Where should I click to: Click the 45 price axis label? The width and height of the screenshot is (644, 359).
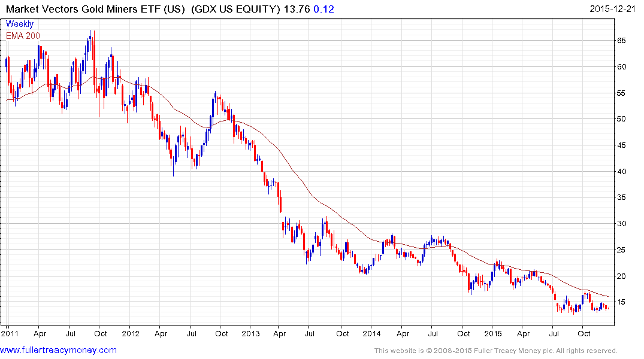tap(621, 145)
